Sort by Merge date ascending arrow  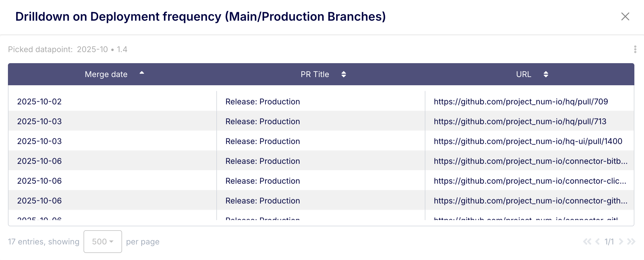[142, 73]
